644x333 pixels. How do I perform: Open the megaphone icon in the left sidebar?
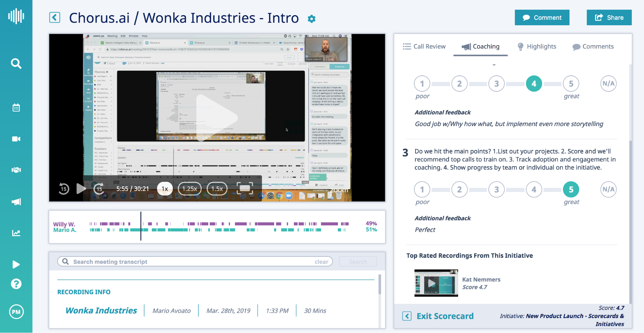coord(16,202)
